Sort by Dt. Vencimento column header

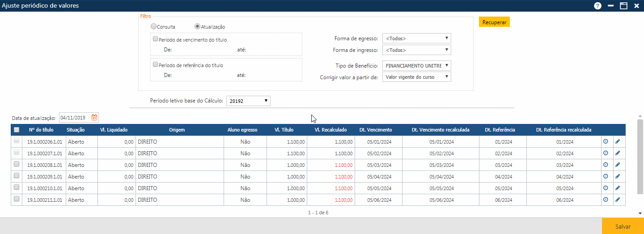point(376,130)
